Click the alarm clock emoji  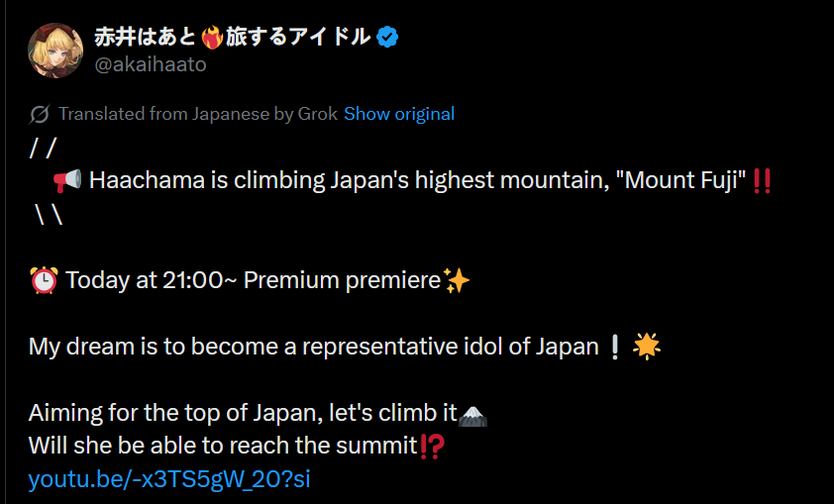point(44,281)
